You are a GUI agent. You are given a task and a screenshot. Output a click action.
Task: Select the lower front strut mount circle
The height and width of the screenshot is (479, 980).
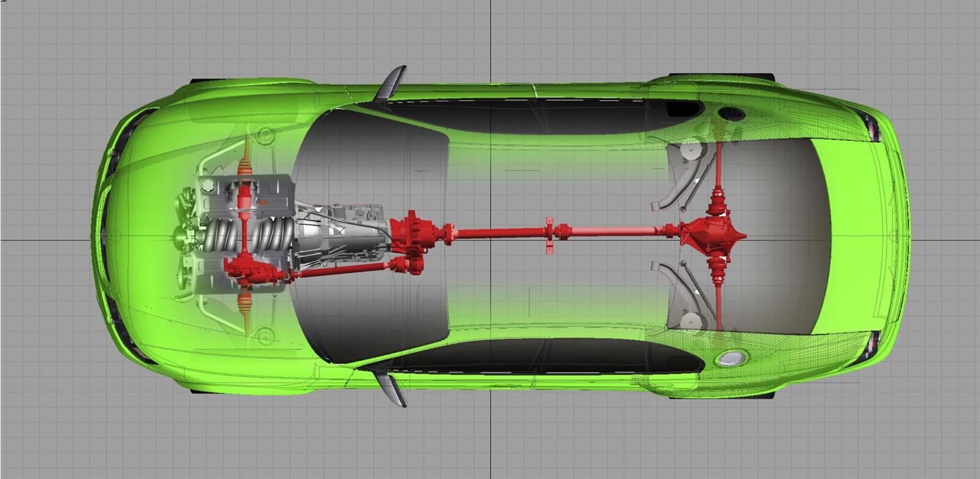point(265,336)
